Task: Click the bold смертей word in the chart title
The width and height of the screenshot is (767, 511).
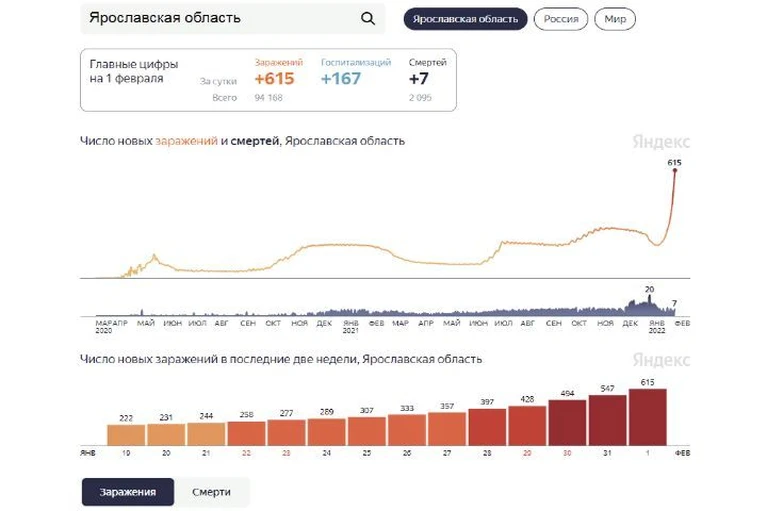Action: [254, 141]
